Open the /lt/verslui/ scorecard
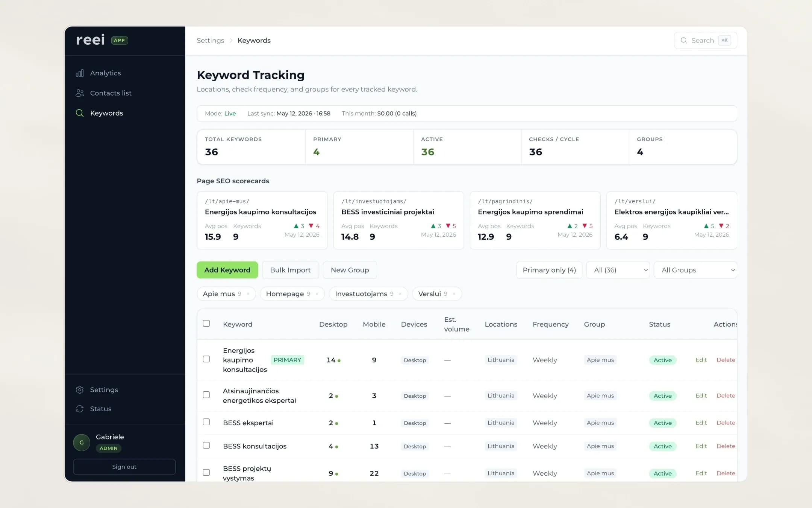 (672, 221)
